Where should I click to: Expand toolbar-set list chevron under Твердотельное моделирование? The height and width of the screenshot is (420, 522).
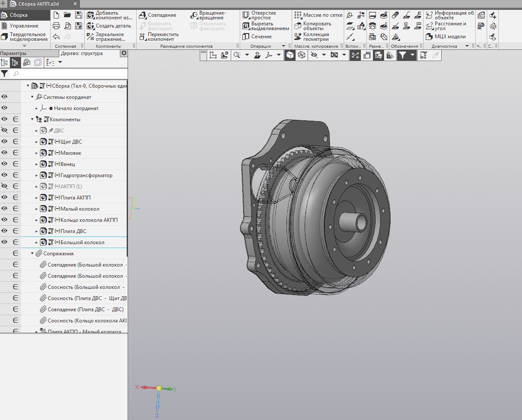24,46
